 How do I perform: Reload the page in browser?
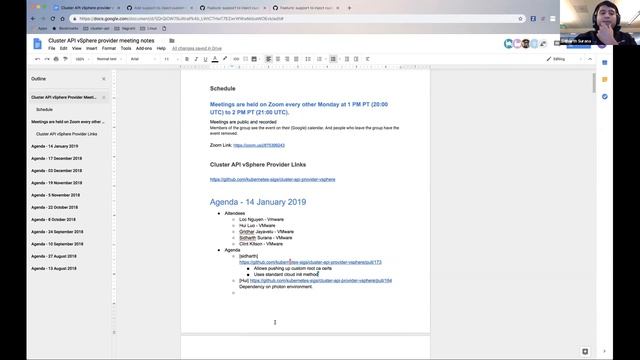pyautogui.click(x=53, y=19)
